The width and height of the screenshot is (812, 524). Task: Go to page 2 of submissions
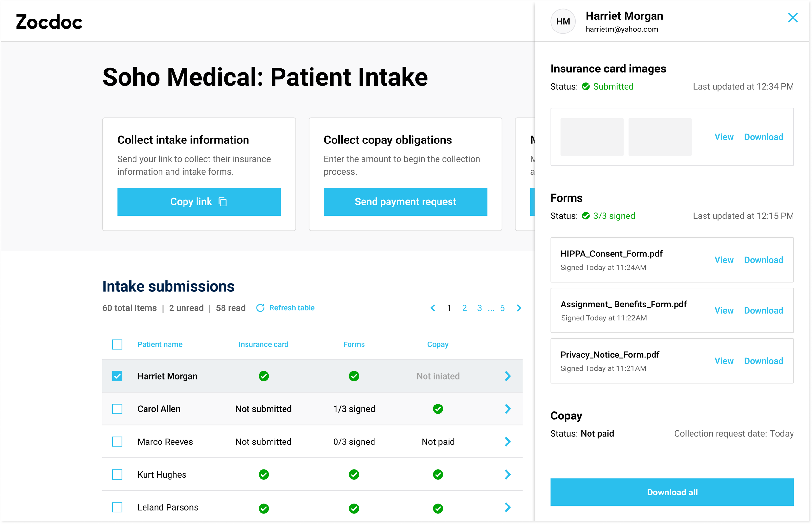(x=464, y=308)
